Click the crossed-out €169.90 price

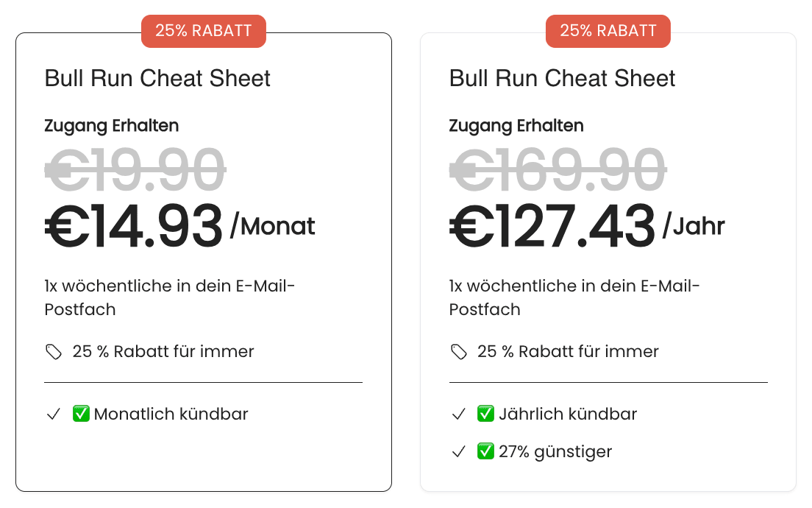tap(558, 169)
